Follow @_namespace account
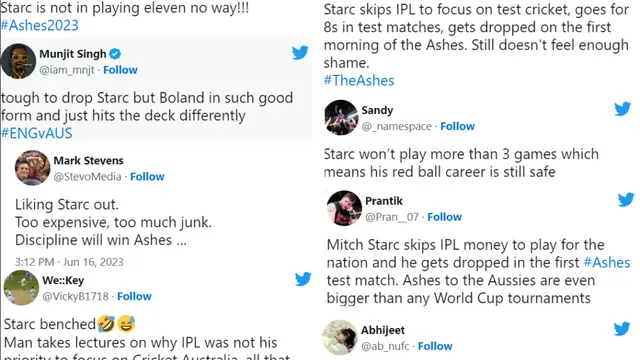Image resolution: width=640 pixels, height=360 pixels. point(458,127)
